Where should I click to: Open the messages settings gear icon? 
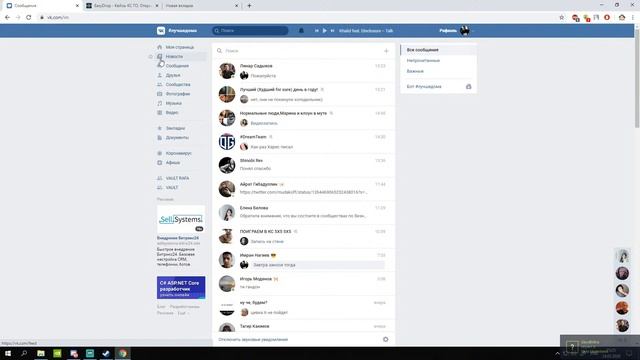pyautogui.click(x=386, y=340)
